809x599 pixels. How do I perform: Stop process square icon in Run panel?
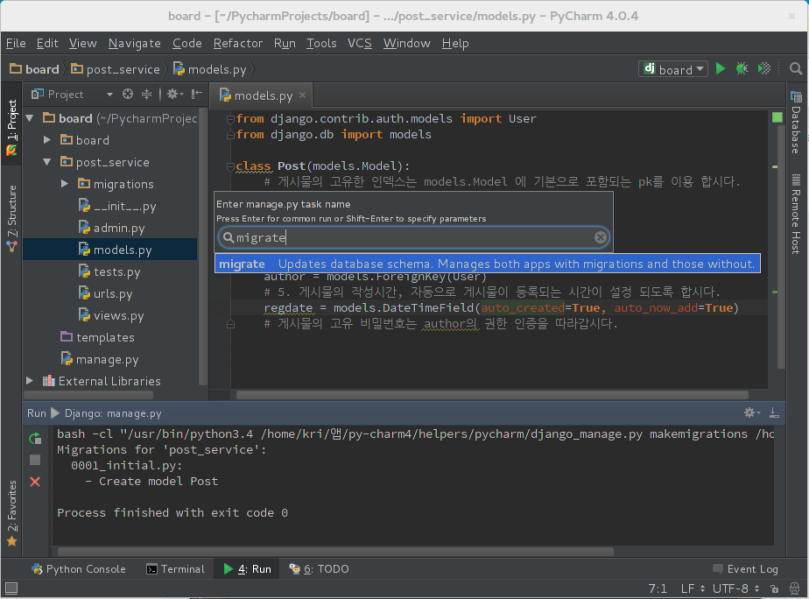click(x=35, y=460)
